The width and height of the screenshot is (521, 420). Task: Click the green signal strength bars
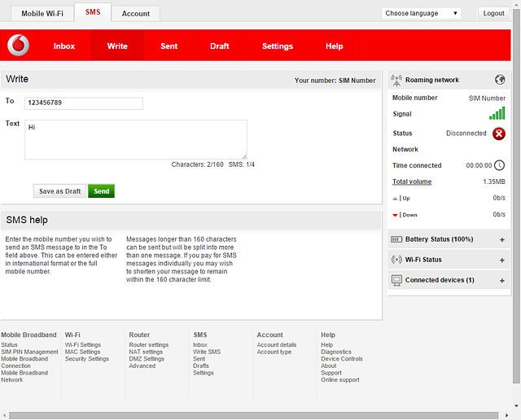(497, 115)
